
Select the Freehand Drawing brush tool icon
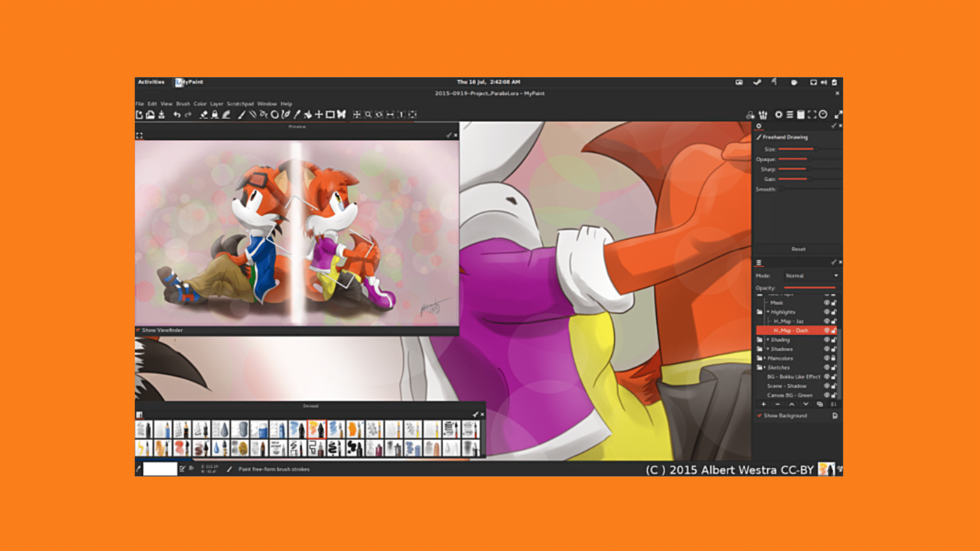point(241,115)
